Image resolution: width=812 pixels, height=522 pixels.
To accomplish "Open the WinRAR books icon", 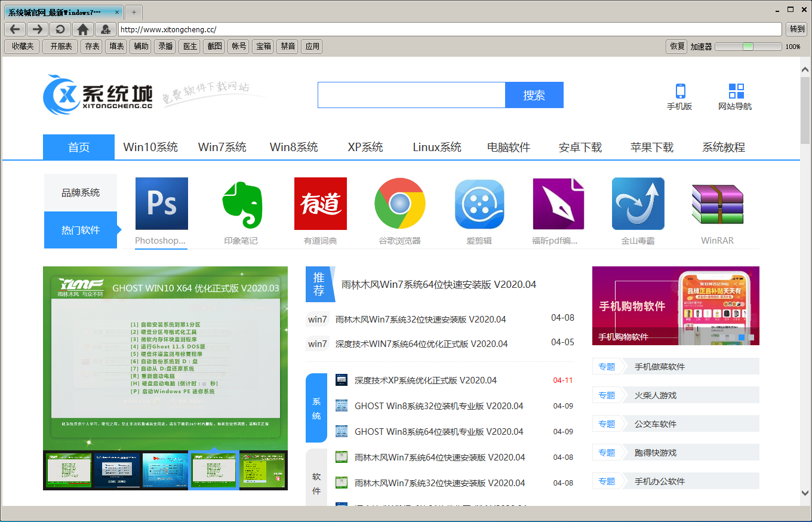I will pos(717,204).
